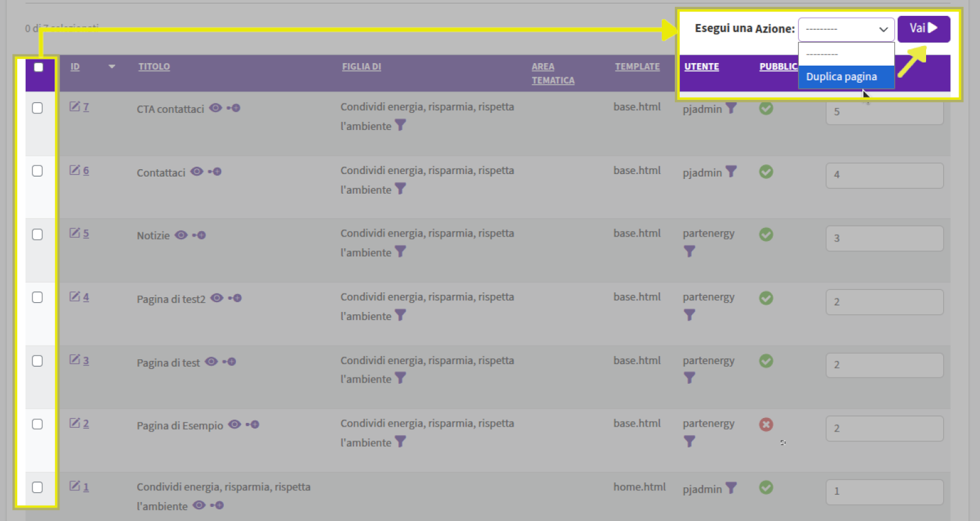This screenshot has width=980, height=521.
Task: Tick the checkbox for Pagina di Esempio
Action: (x=37, y=424)
